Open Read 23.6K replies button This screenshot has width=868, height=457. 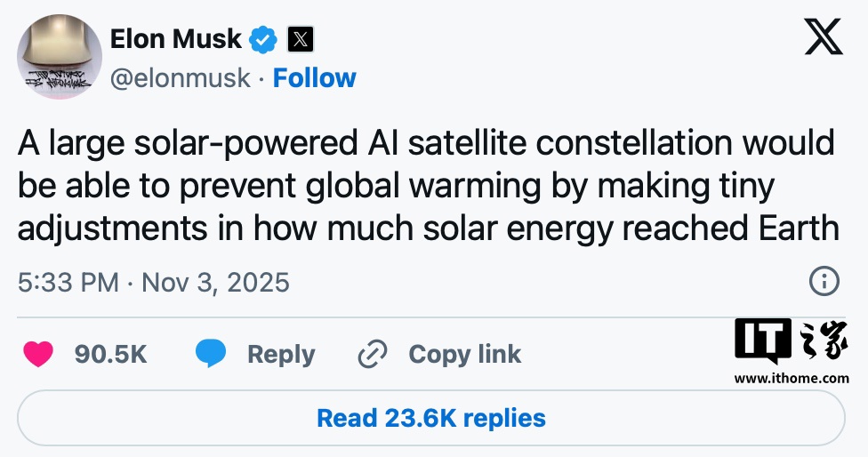pyautogui.click(x=431, y=418)
